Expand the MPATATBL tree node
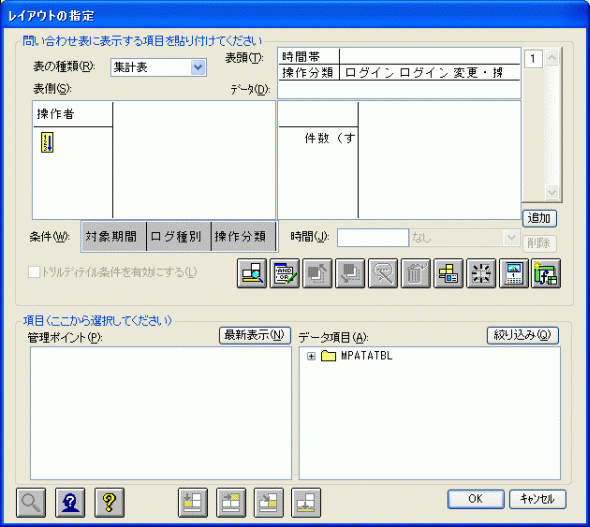This screenshot has height=527, width=590. click(x=311, y=356)
